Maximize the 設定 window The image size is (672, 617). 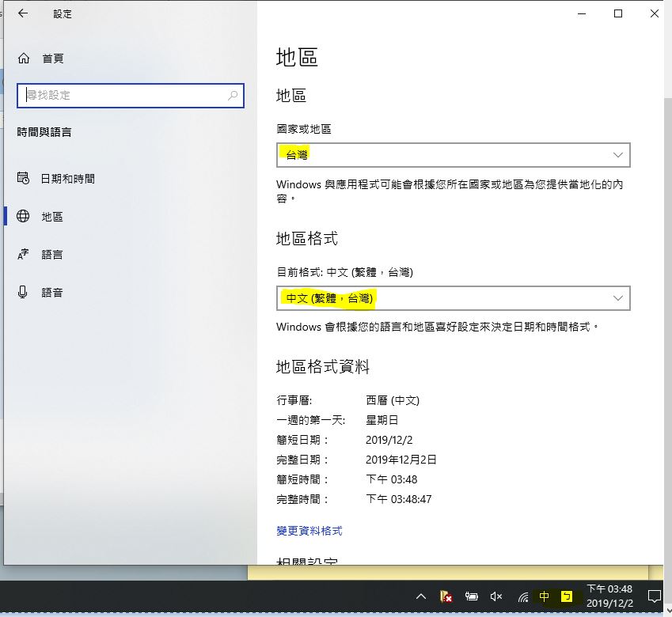pyautogui.click(x=618, y=13)
